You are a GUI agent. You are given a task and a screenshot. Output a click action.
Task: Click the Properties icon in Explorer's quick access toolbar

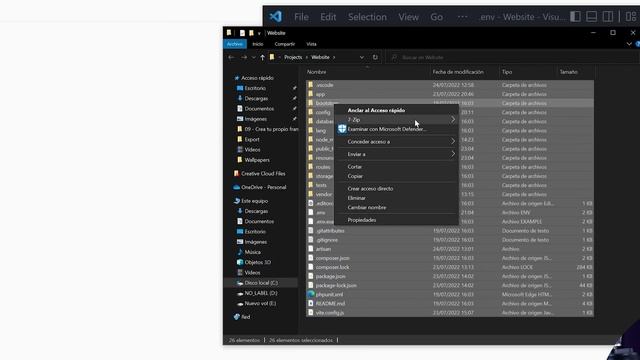tap(242, 33)
